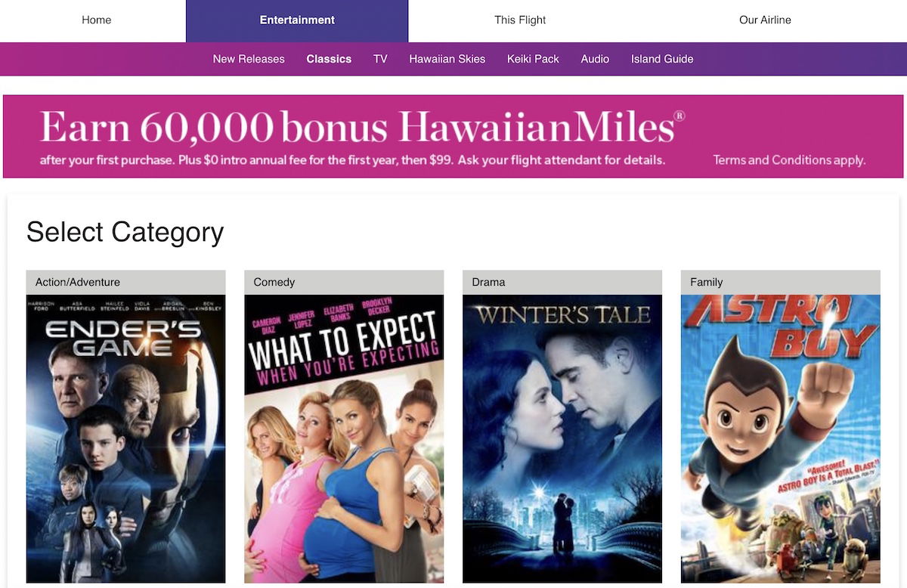Viewport: 907px width, 588px height.
Task: Open the Our Airline tab
Action: (765, 20)
